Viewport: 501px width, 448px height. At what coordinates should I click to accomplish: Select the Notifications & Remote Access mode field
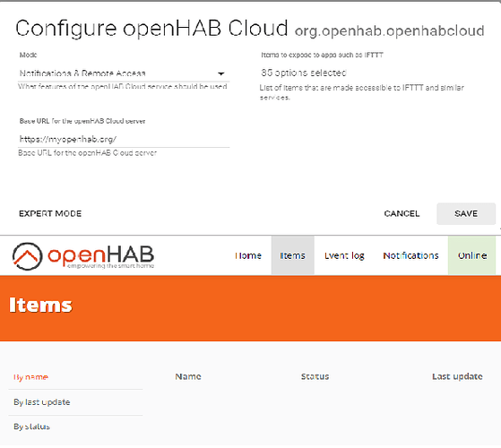(x=124, y=73)
